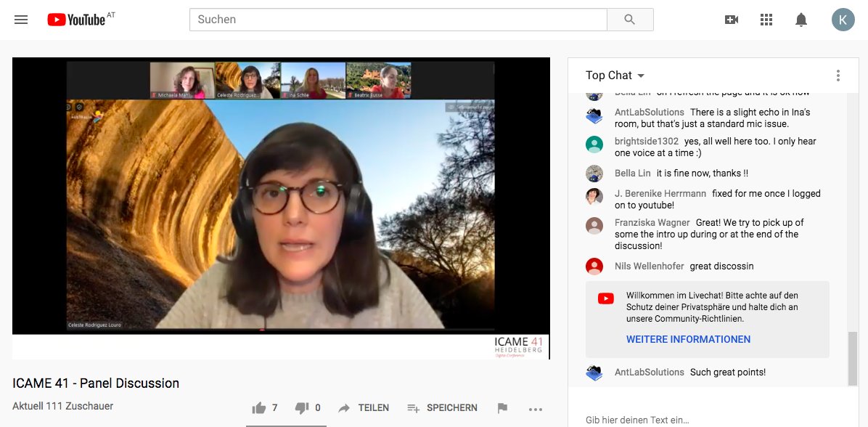Image resolution: width=868 pixels, height=427 pixels.
Task: Open the YouTube apps grid icon
Action: click(766, 20)
